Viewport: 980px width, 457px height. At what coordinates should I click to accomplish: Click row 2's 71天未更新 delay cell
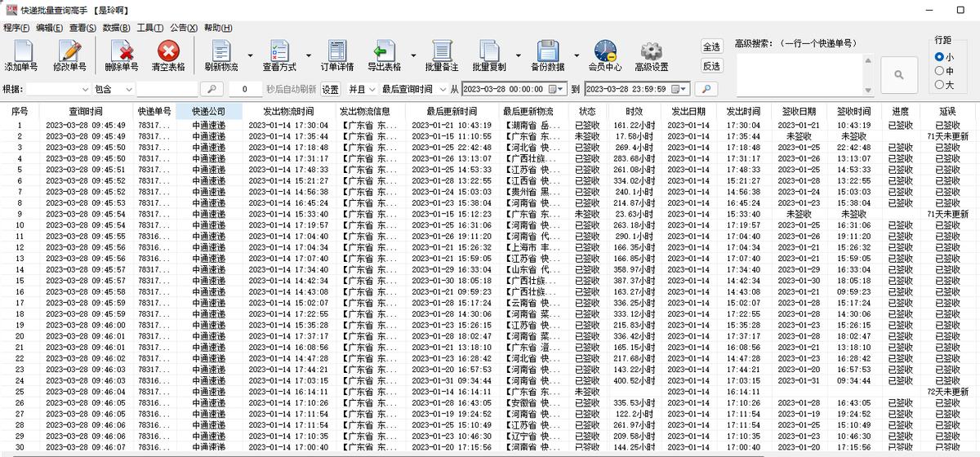947,136
